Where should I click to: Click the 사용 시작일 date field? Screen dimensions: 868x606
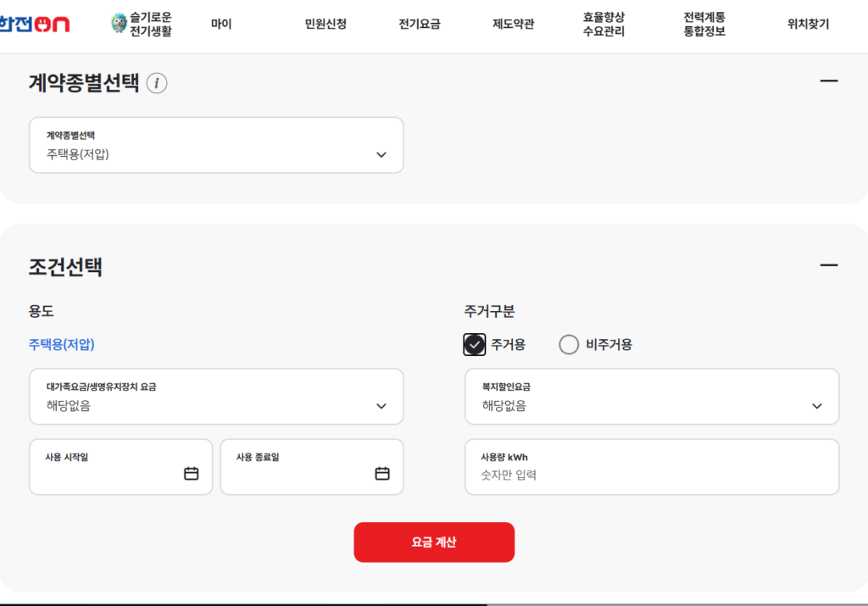(120, 466)
